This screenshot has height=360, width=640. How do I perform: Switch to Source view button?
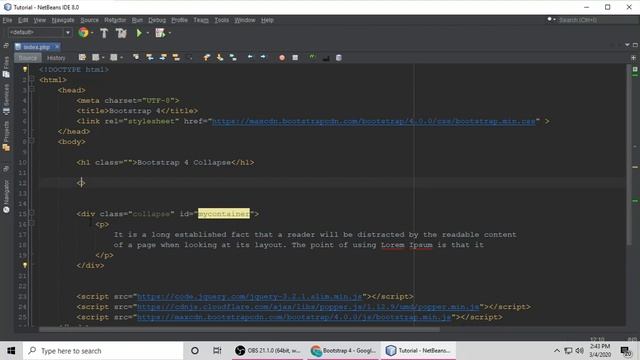(x=28, y=58)
